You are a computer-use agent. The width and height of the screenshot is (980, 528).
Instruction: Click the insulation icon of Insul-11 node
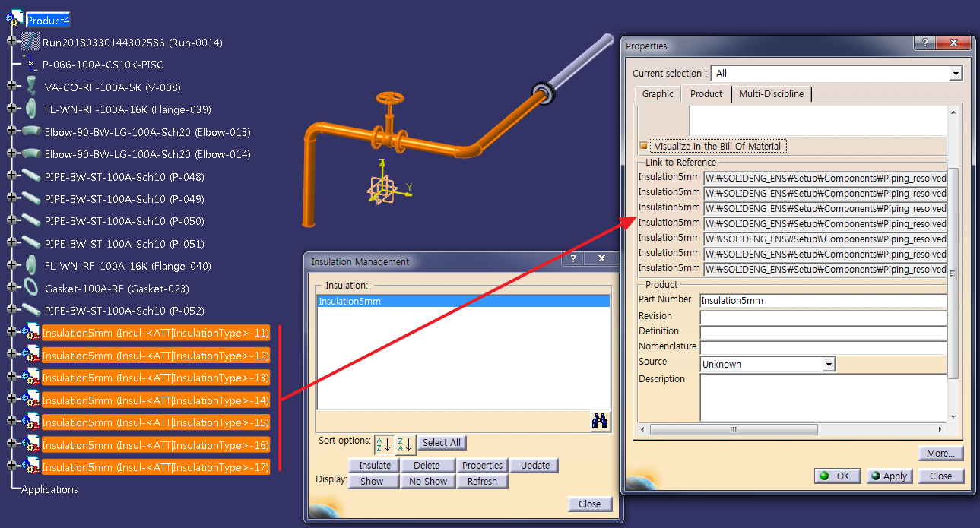(x=30, y=332)
